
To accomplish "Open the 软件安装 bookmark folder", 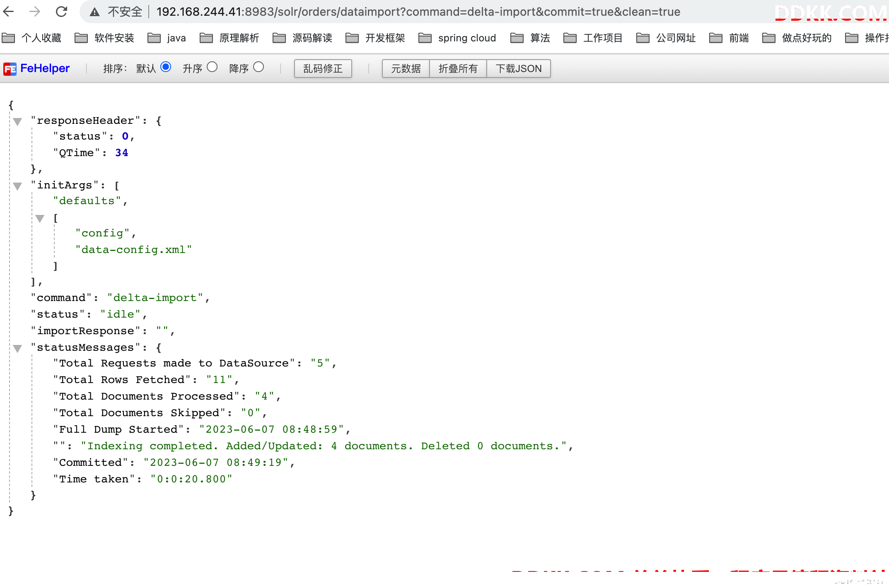I will click(x=104, y=38).
